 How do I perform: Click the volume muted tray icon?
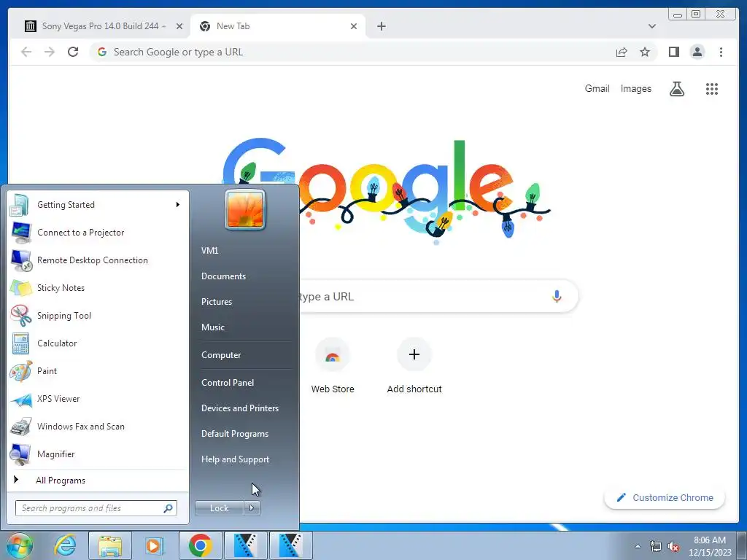tap(673, 546)
